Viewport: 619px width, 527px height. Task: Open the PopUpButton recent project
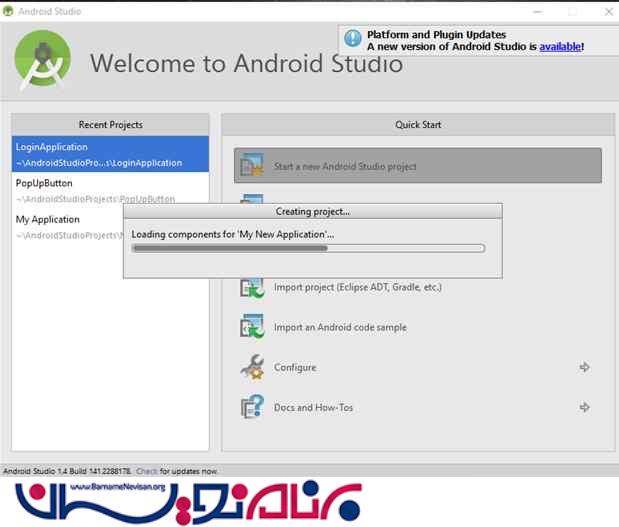110,190
